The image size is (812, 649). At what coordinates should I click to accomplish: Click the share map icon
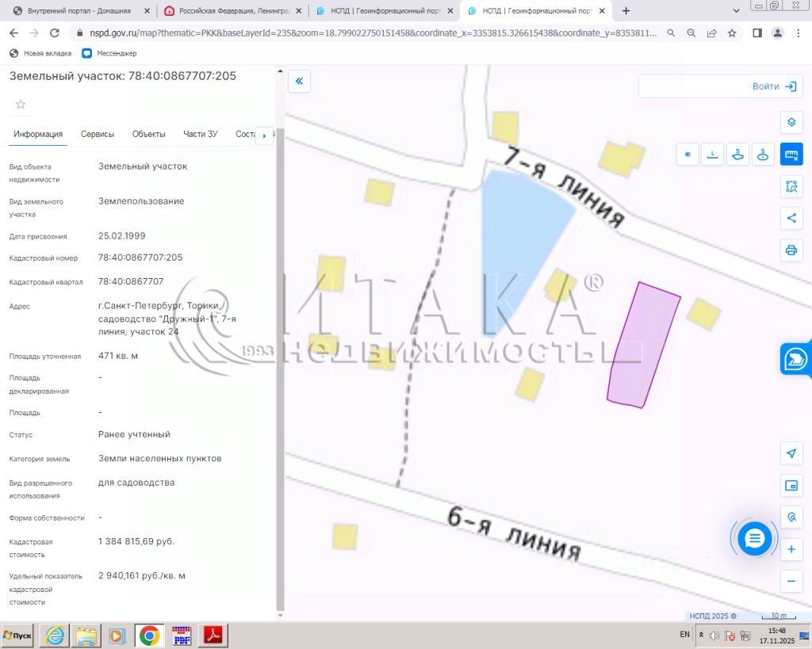(x=791, y=218)
